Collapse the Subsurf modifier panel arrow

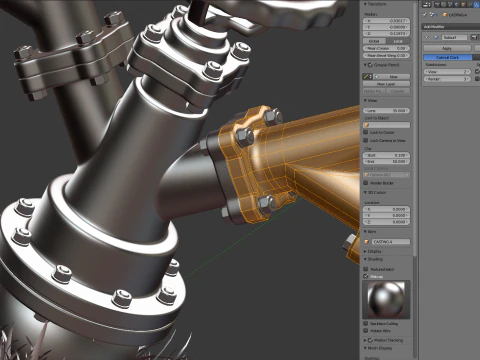(426, 37)
